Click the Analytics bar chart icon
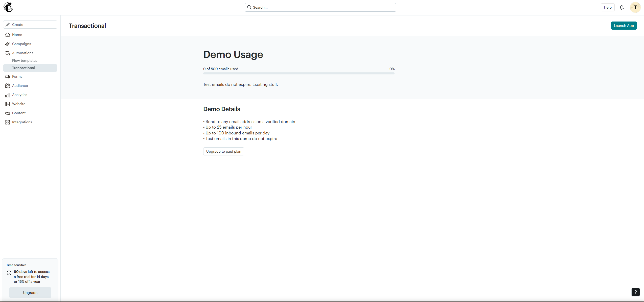644x302 pixels. (x=8, y=95)
